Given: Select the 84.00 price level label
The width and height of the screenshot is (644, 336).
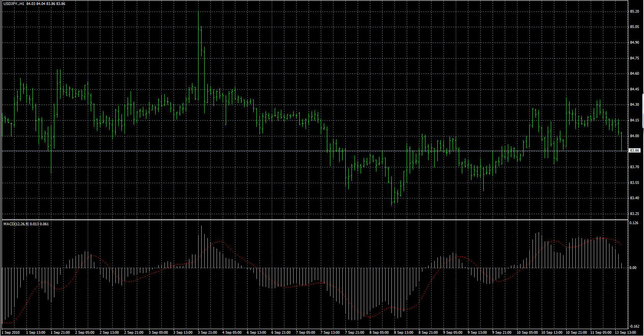Looking at the screenshot, I should tap(634, 136).
